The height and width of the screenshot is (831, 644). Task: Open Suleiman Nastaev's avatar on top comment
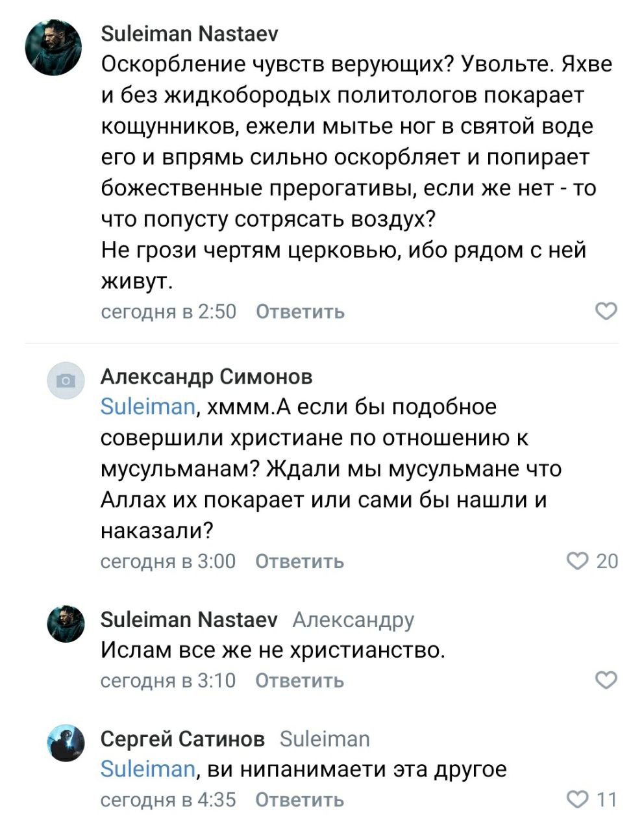[x=53, y=47]
